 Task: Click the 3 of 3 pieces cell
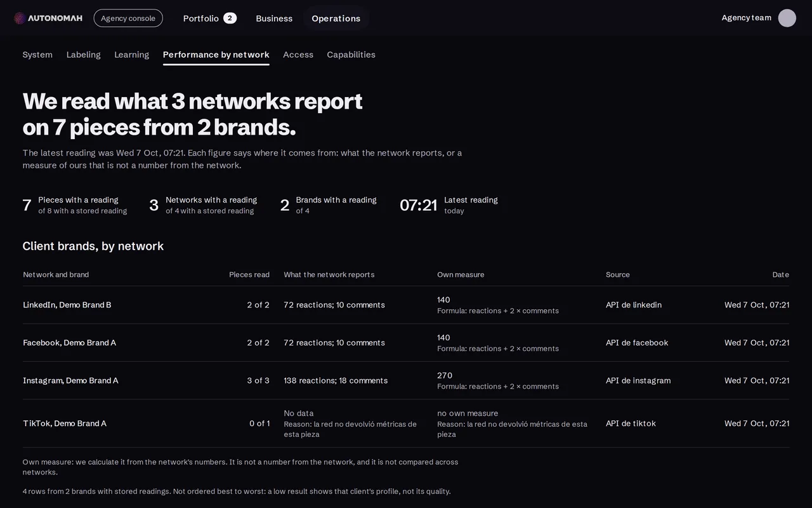(258, 380)
